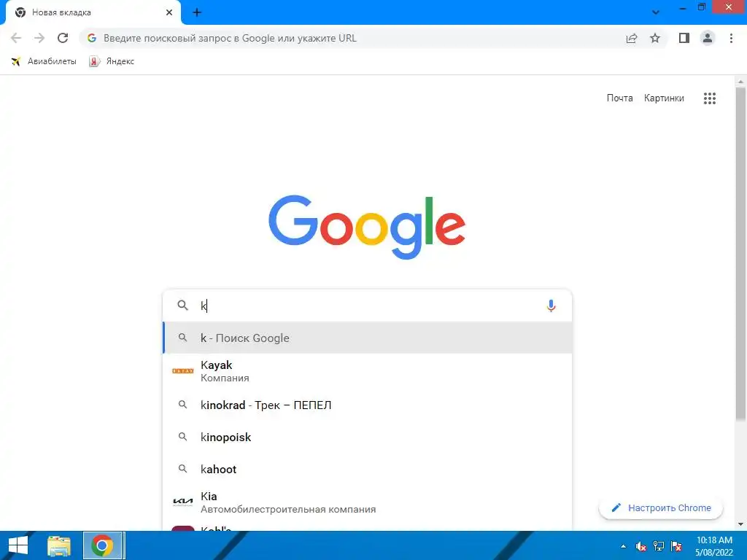Viewport: 747px width, 560px height.
Task: Show hidden system tray icons
Action: point(623,546)
